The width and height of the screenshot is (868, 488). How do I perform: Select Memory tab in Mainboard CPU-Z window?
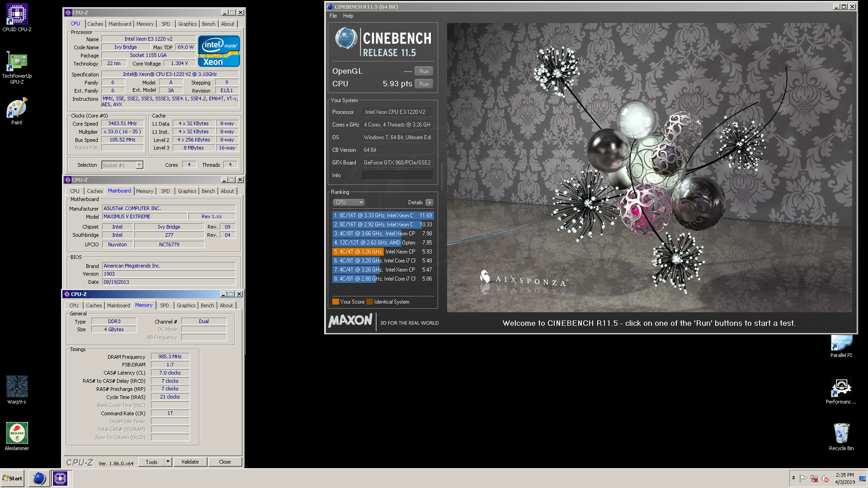tap(145, 191)
